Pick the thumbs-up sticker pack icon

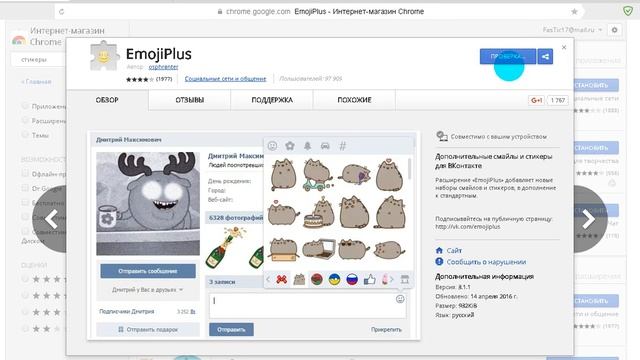tap(369, 280)
